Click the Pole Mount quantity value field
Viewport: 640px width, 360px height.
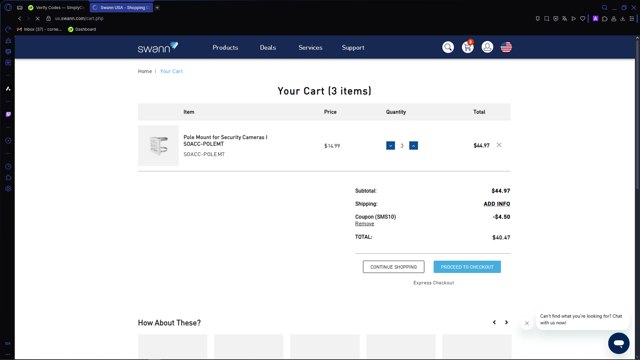[x=402, y=146]
